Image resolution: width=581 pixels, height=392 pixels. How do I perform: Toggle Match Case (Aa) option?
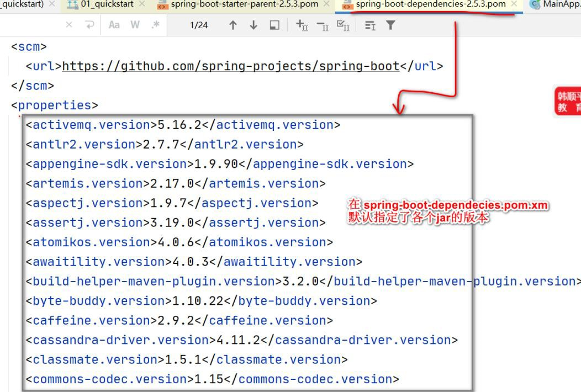tap(114, 25)
